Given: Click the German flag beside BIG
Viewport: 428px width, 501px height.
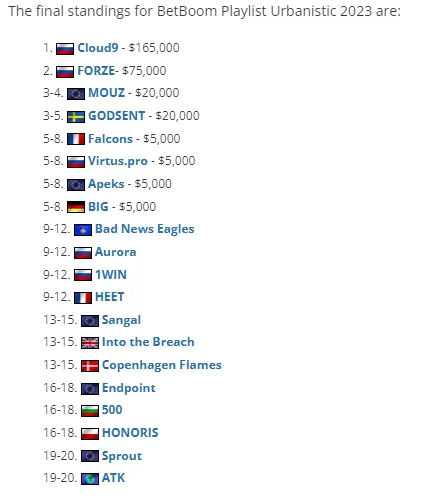Looking at the screenshot, I should [76, 207].
